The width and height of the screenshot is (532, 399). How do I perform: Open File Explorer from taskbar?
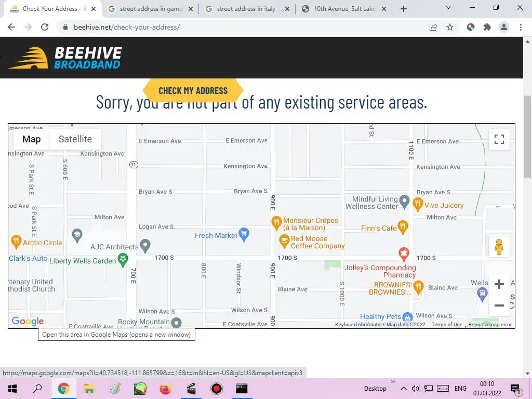click(x=89, y=389)
